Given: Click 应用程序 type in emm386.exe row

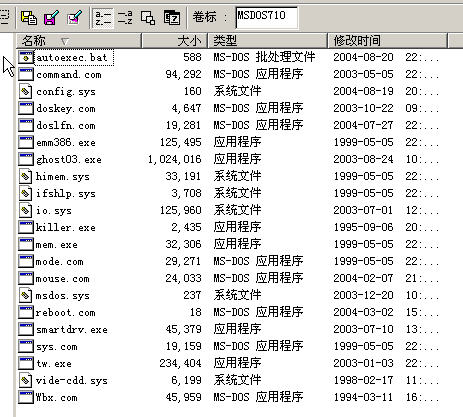Looking at the screenshot, I should point(237,142).
